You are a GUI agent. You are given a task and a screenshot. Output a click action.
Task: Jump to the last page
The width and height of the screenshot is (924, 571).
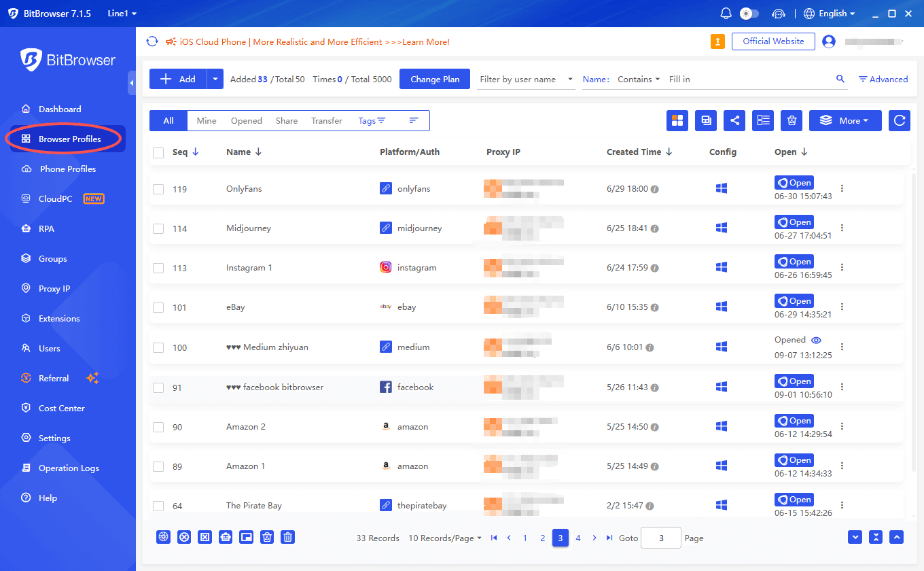pyautogui.click(x=609, y=538)
